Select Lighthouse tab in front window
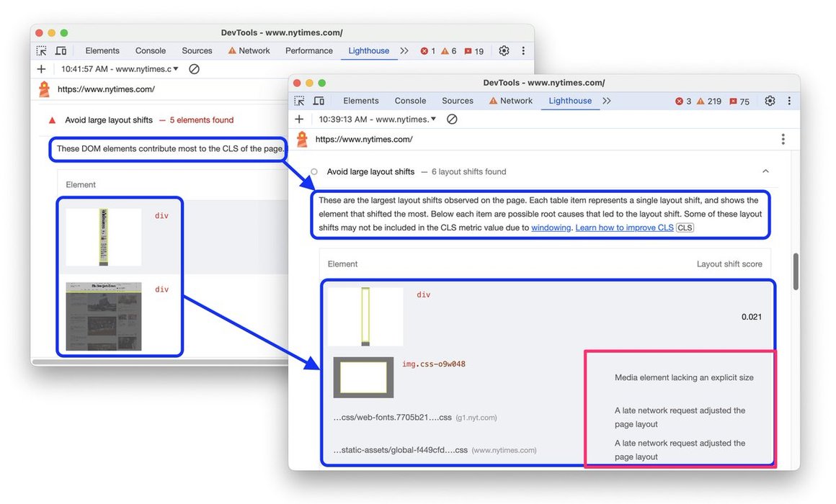The image size is (836, 504). (570, 101)
